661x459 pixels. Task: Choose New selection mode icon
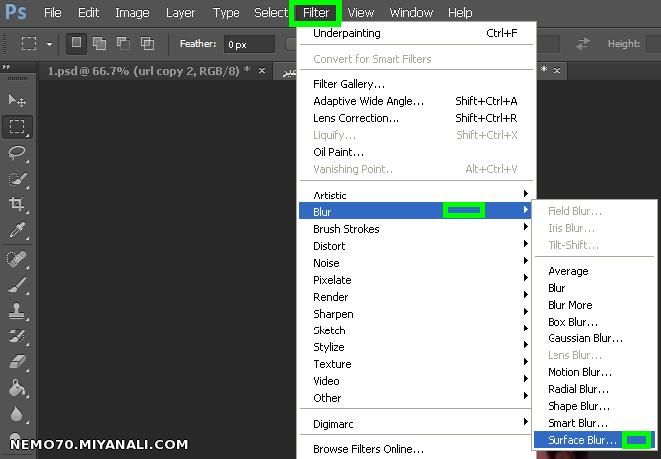tap(76, 43)
